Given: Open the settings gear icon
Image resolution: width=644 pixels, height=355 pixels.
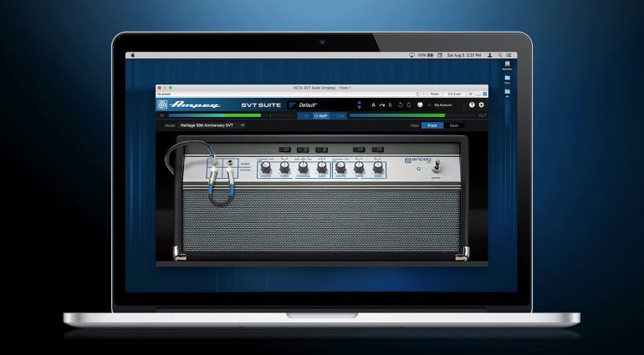Looking at the screenshot, I should tap(481, 105).
